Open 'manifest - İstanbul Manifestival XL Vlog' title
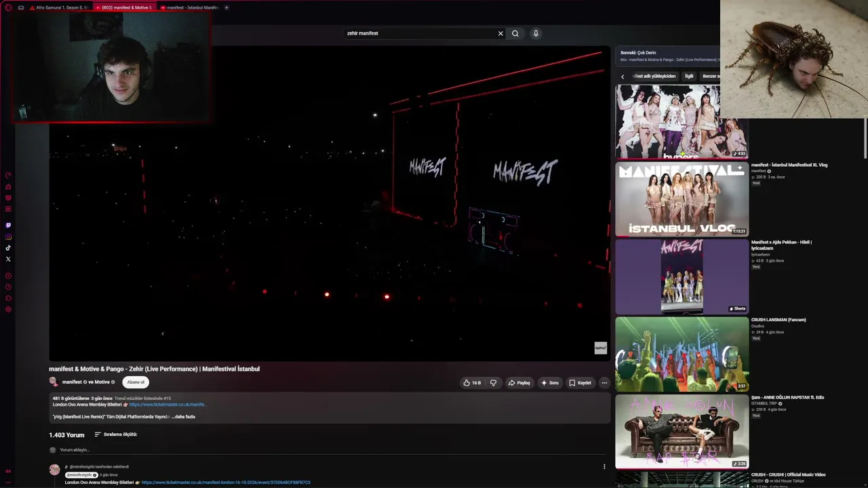 pyautogui.click(x=789, y=165)
